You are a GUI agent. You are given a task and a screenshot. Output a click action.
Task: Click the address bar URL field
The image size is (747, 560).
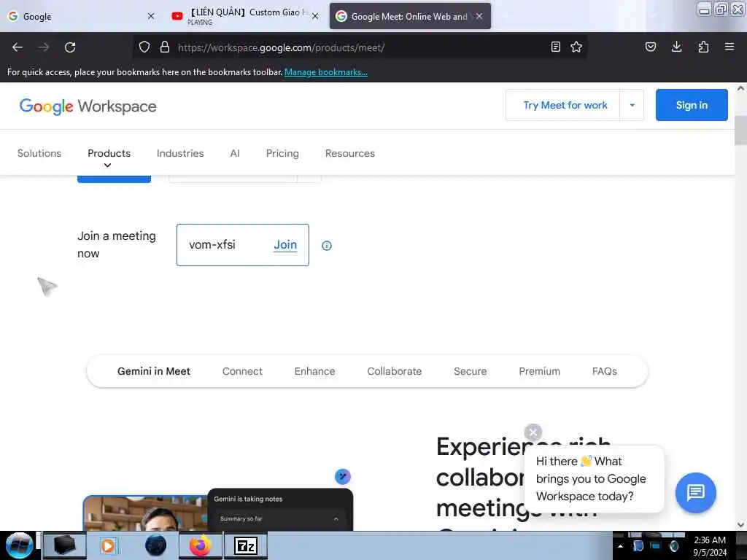tap(360, 47)
